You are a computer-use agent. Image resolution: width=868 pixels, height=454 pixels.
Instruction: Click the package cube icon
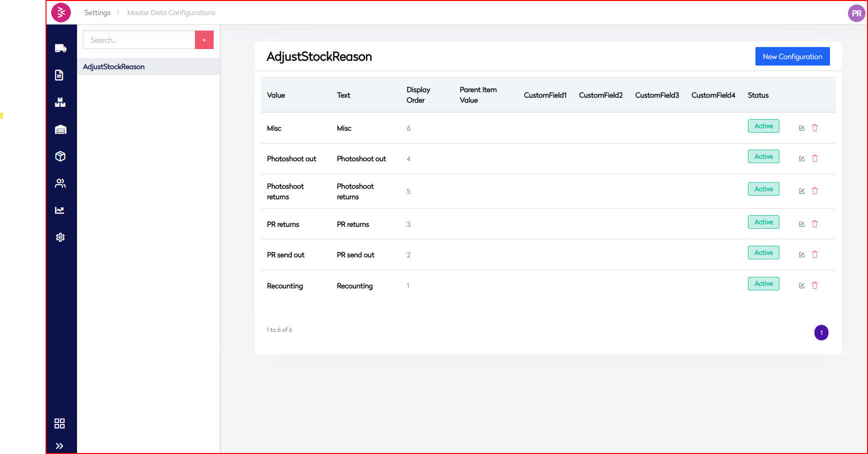[x=61, y=157]
